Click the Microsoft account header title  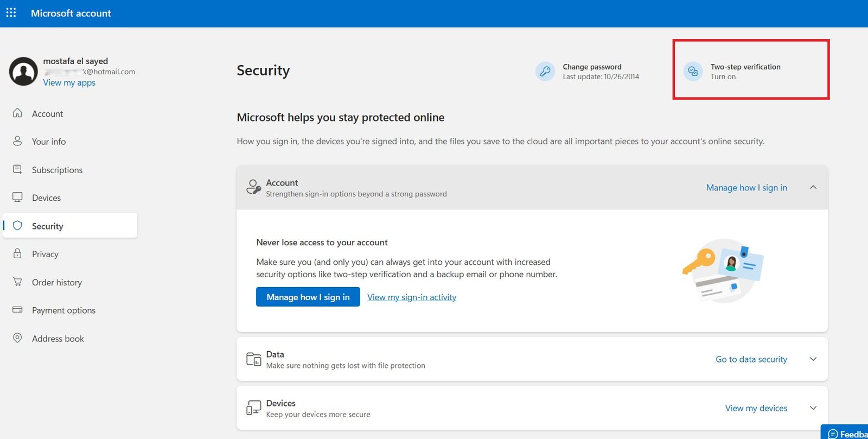tap(71, 13)
